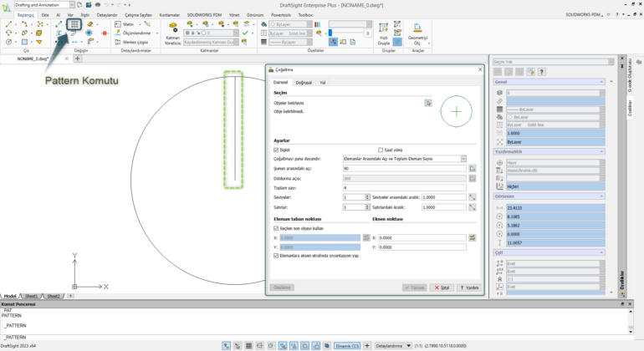Open the Detaylandır ribbon tab

coord(107,15)
